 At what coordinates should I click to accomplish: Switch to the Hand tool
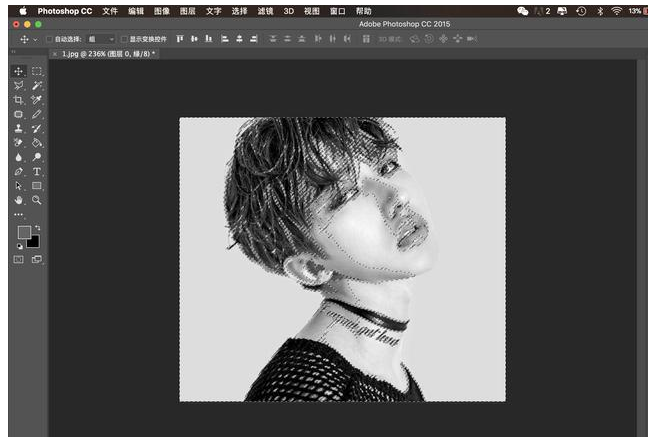click(x=19, y=200)
